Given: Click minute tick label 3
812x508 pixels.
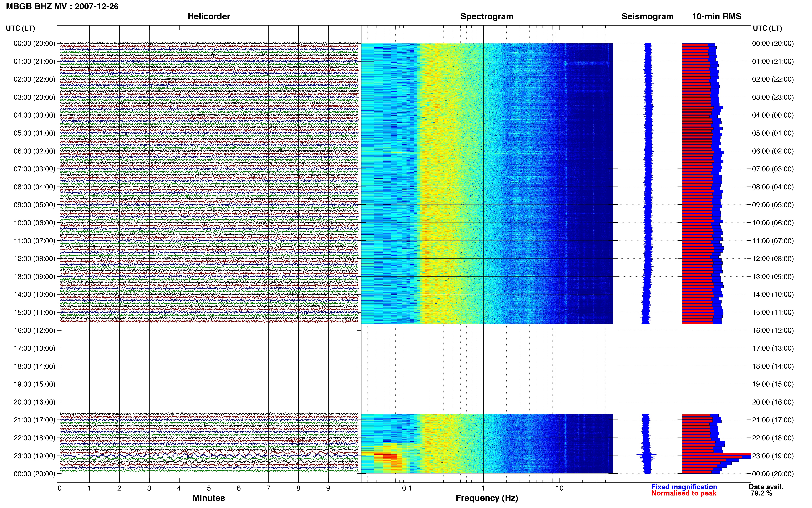Looking at the screenshot, I should coord(149,488).
